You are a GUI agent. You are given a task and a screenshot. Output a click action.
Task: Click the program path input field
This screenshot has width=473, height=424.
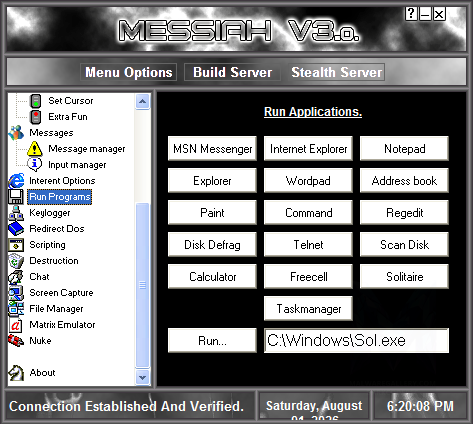click(x=356, y=341)
